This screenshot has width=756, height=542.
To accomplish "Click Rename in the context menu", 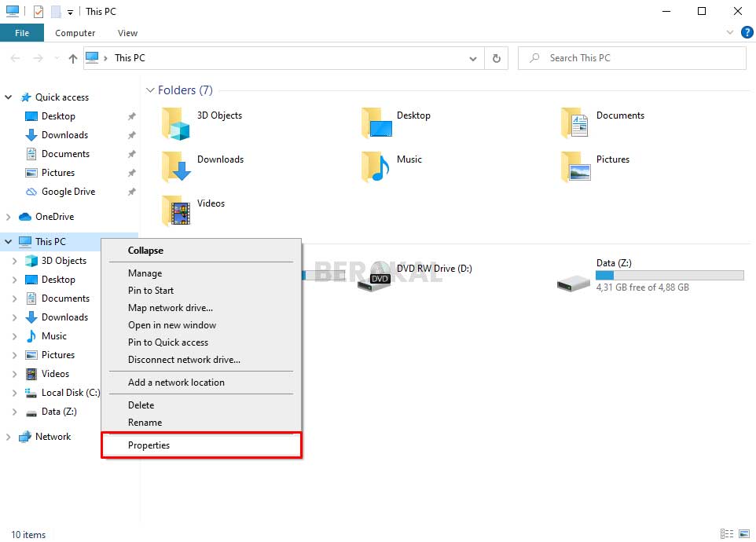I will [x=145, y=422].
